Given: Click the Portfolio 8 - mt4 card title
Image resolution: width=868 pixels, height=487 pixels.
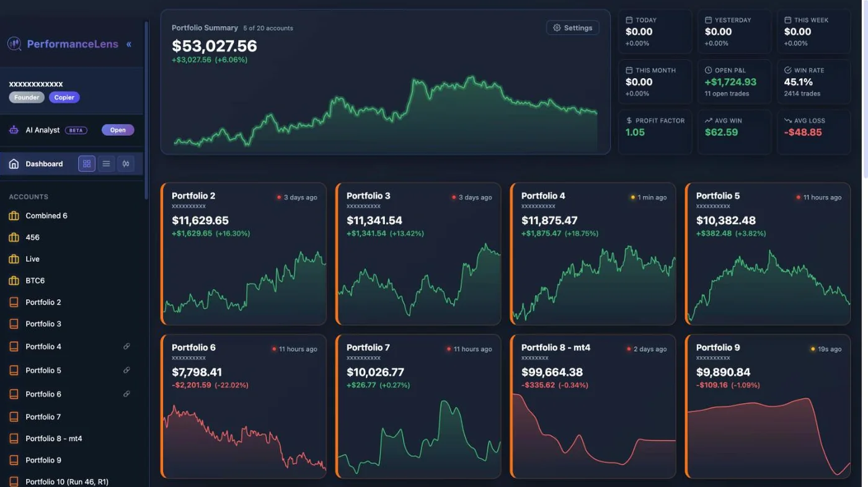Looking at the screenshot, I should tap(556, 348).
